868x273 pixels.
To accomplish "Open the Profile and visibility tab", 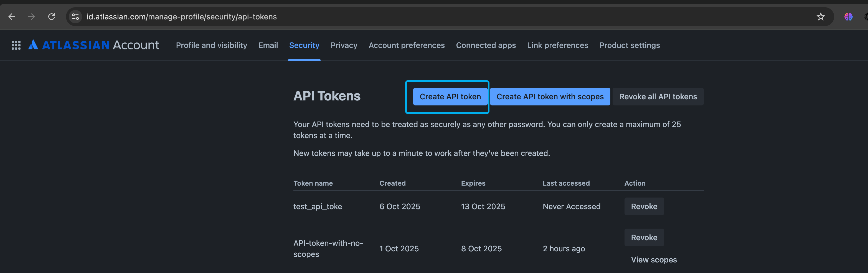I will (211, 45).
